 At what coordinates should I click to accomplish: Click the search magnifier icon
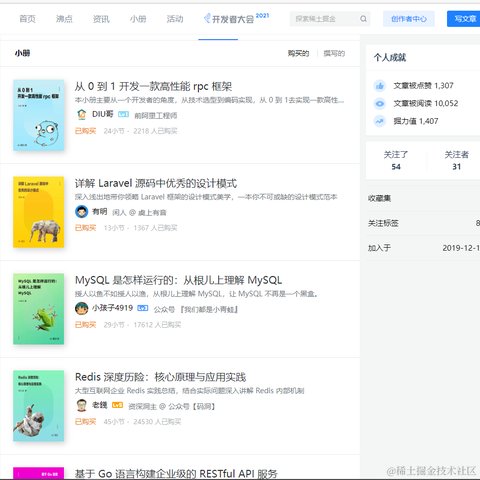tap(363, 19)
